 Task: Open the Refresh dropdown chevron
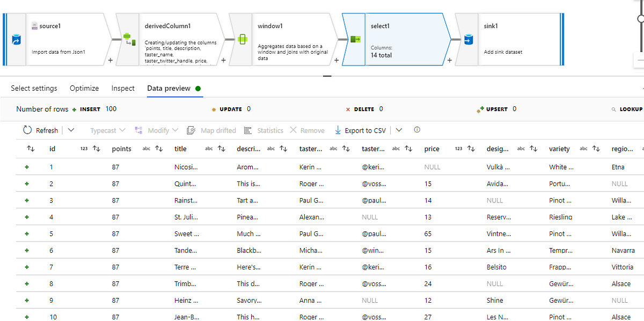click(70, 130)
